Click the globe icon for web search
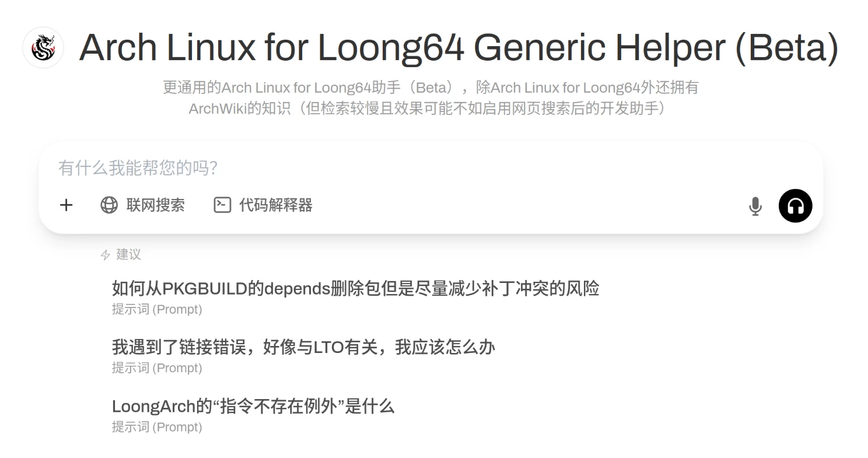Viewport: 868px width, 458px height. pos(109,205)
